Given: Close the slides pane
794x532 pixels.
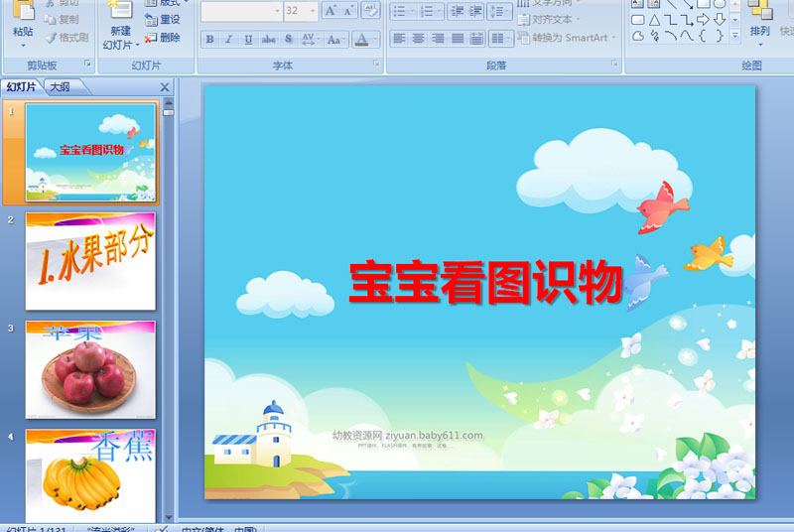Looking at the screenshot, I should click(165, 87).
